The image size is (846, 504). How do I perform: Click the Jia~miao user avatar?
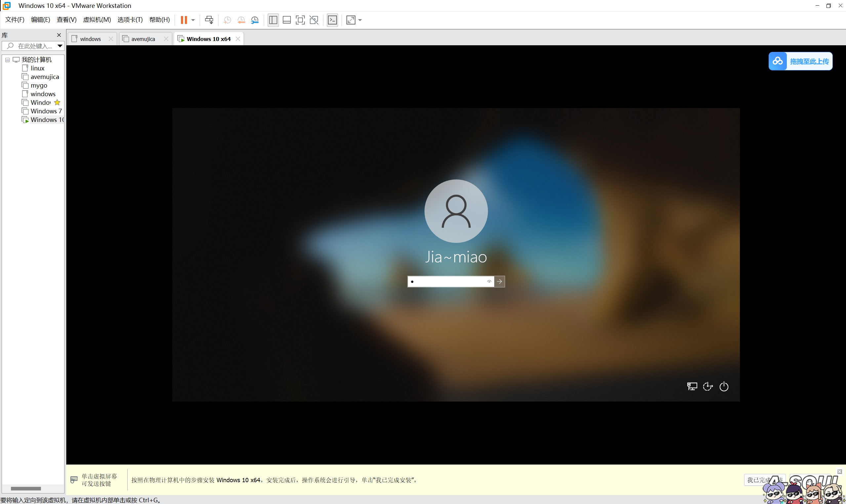tap(456, 211)
